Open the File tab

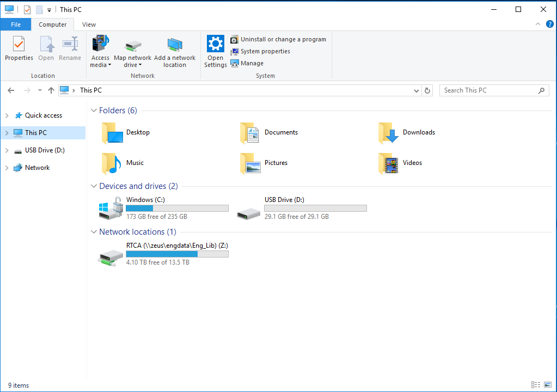16,24
